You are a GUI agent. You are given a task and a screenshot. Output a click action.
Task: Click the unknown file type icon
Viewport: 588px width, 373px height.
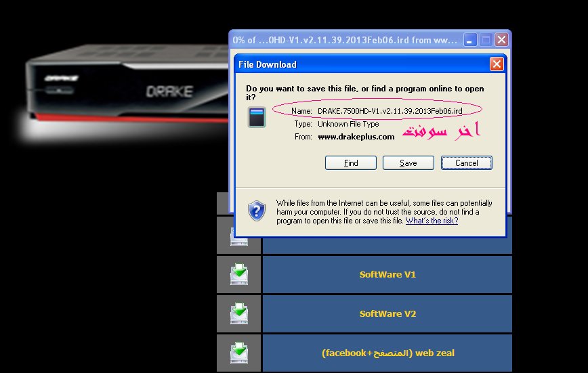coord(257,117)
